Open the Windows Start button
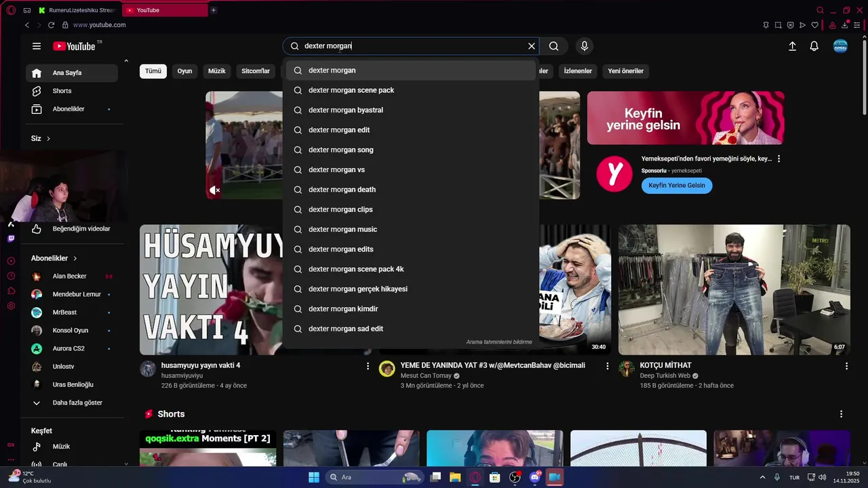Viewport: 868px width, 488px height. 314,477
